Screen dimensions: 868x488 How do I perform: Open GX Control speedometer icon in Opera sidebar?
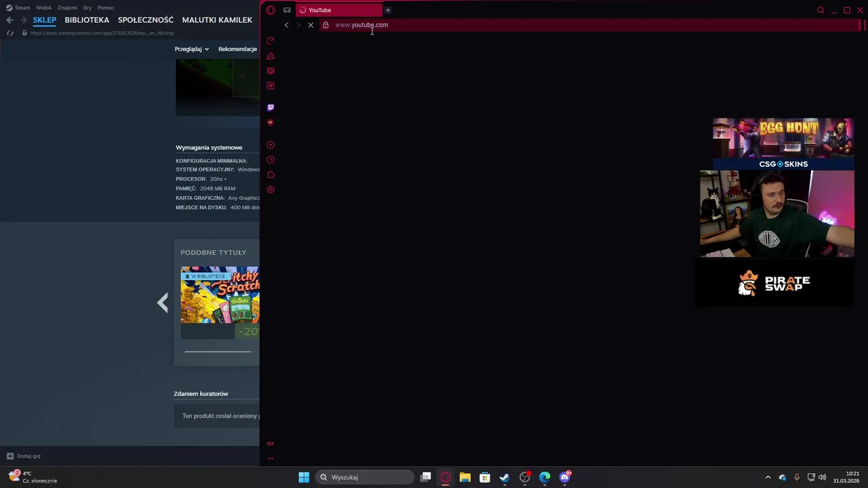271,41
